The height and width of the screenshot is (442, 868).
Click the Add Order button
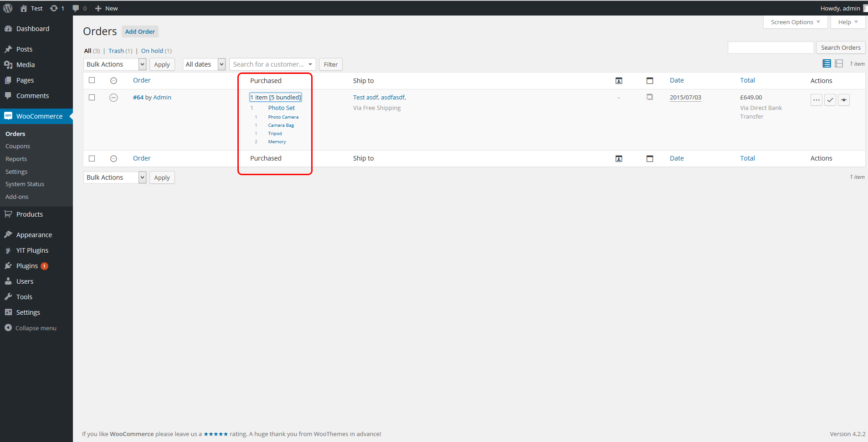(140, 31)
